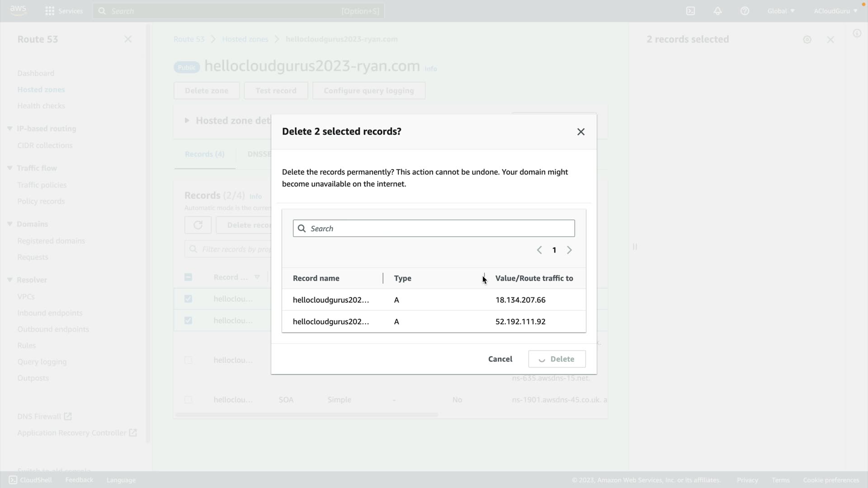Viewport: 868px width, 488px height.
Task: Expand Hosted zone details section
Action: [187, 121]
